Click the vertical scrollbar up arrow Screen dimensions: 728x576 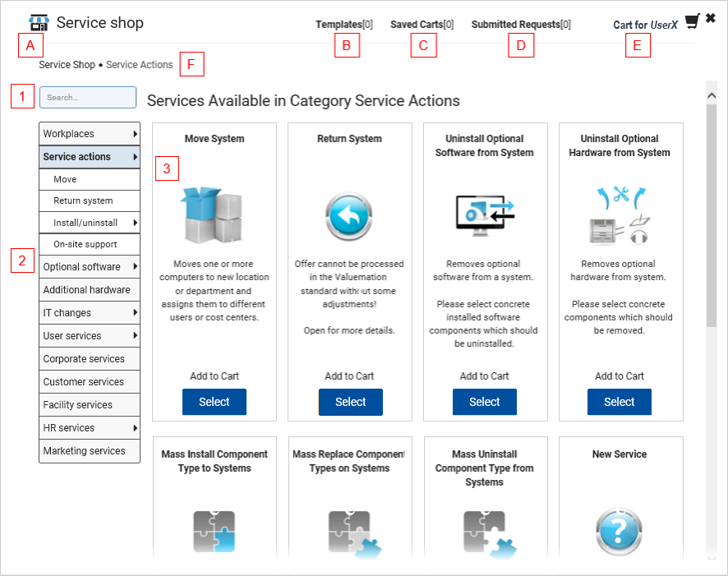pyautogui.click(x=712, y=95)
